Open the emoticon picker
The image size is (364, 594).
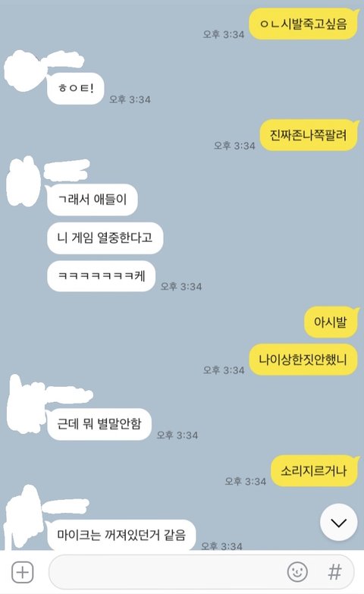click(x=297, y=572)
